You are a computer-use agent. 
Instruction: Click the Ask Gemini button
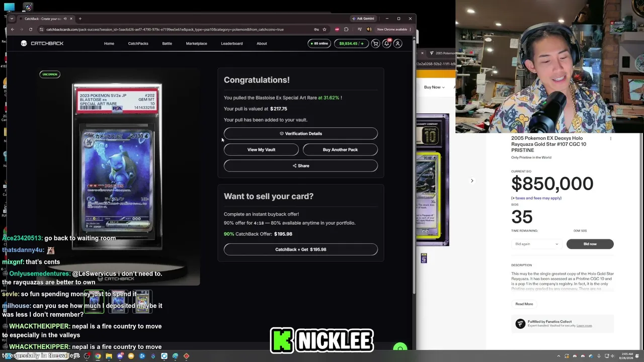[363, 19]
